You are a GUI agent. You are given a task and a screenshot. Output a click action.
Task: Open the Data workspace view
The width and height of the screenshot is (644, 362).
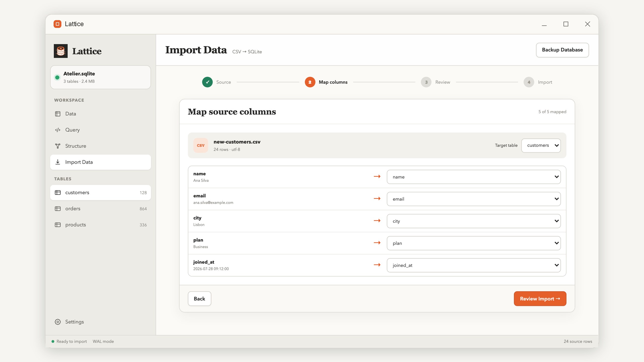100,114
